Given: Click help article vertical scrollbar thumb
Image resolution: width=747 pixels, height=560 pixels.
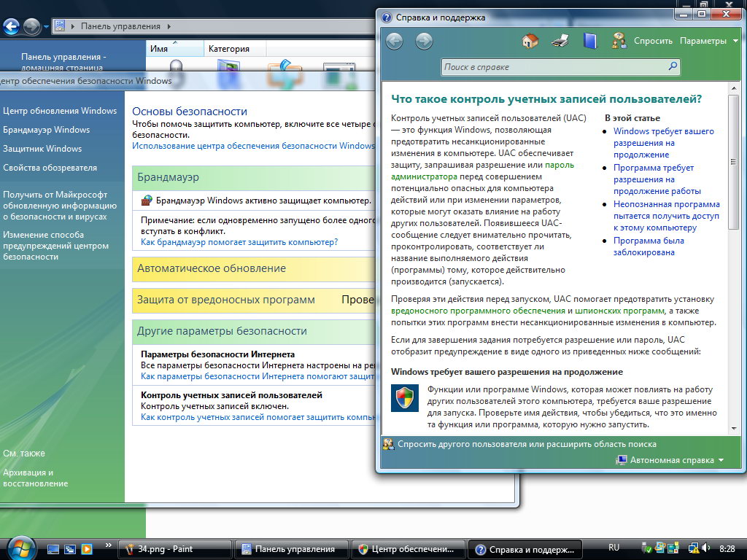Looking at the screenshot, I should [733, 162].
